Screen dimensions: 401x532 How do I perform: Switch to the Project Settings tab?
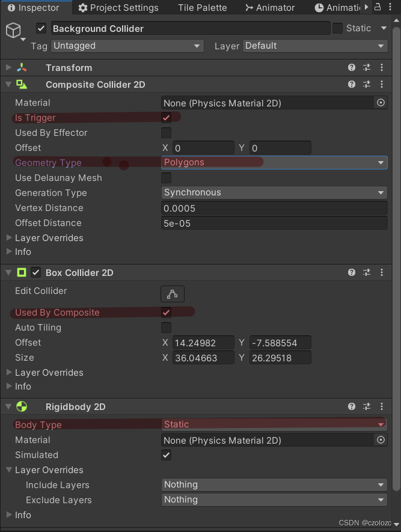tap(118, 7)
